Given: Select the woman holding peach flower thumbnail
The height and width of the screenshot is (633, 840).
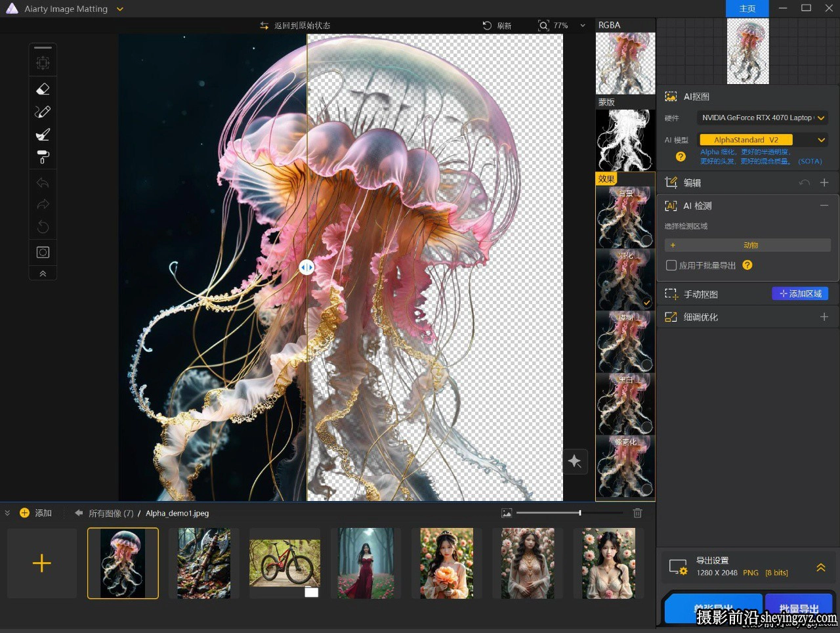Looking at the screenshot, I should pyautogui.click(x=447, y=563).
